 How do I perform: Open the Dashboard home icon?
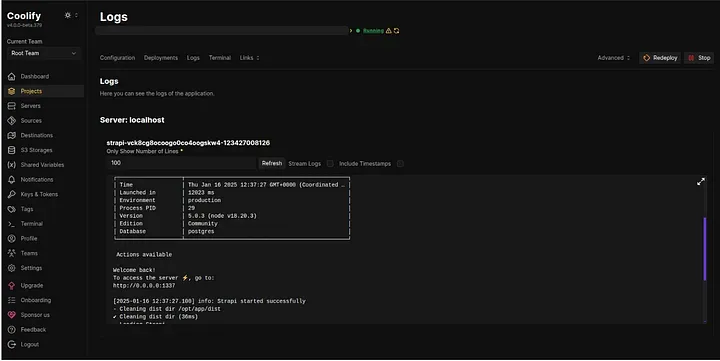coord(12,77)
